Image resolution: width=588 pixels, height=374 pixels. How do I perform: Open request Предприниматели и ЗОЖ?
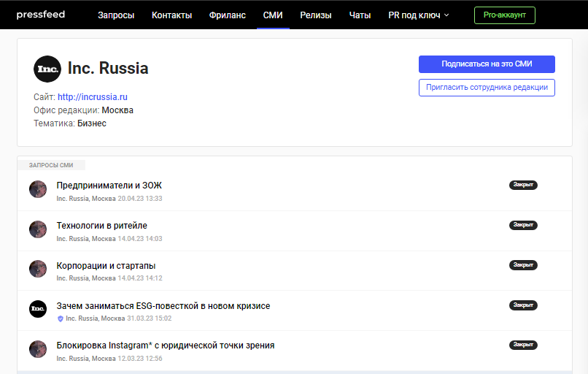tap(109, 185)
